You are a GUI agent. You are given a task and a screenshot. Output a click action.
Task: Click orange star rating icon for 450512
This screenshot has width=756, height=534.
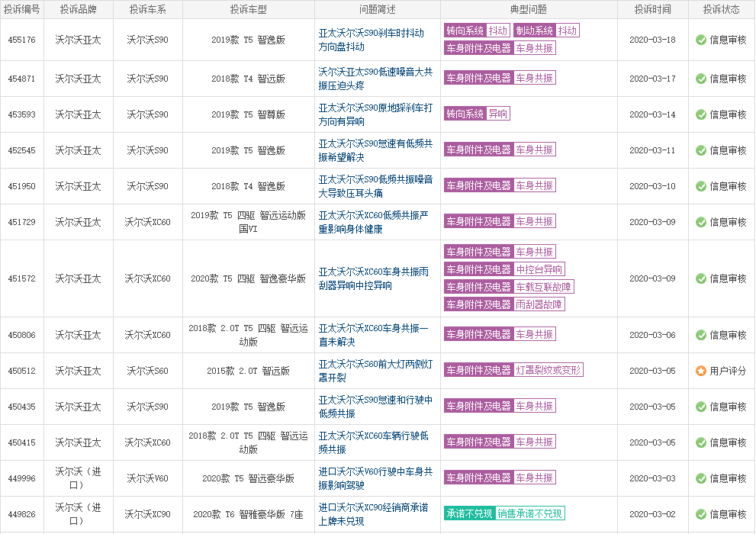click(x=701, y=371)
